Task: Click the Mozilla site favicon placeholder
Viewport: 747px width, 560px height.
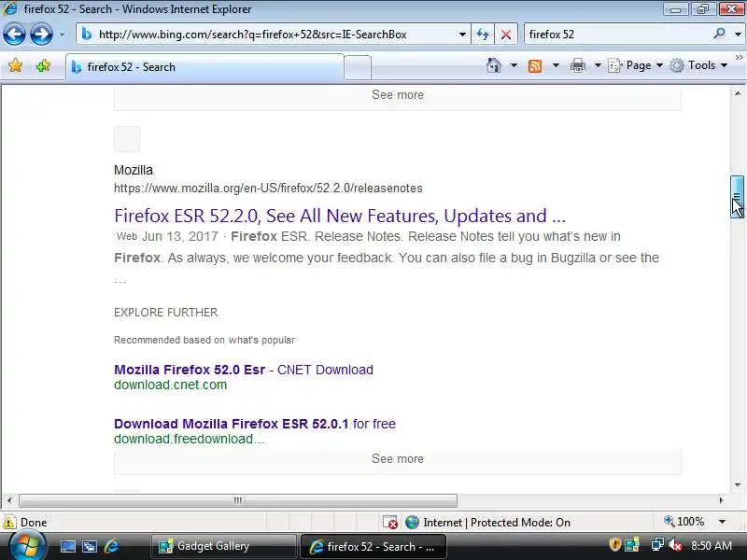Action: pyautogui.click(x=127, y=139)
